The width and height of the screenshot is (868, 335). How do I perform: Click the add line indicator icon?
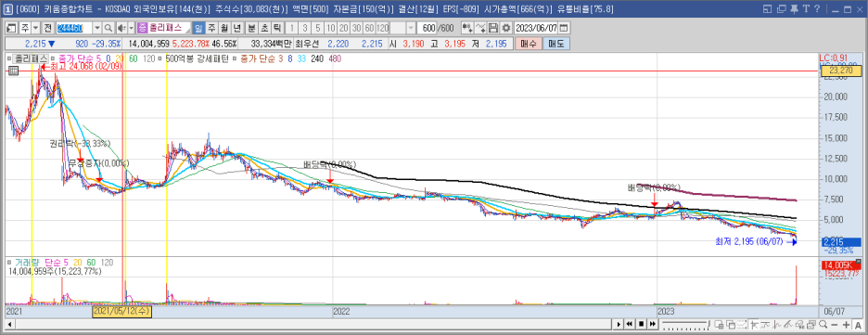click(x=480, y=28)
